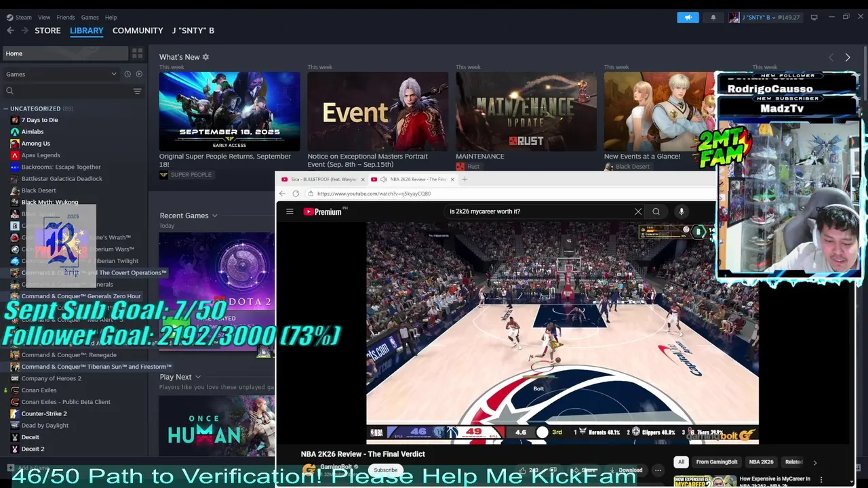Open the Games filter dropdown
This screenshot has width=868, height=488.
[x=61, y=74]
